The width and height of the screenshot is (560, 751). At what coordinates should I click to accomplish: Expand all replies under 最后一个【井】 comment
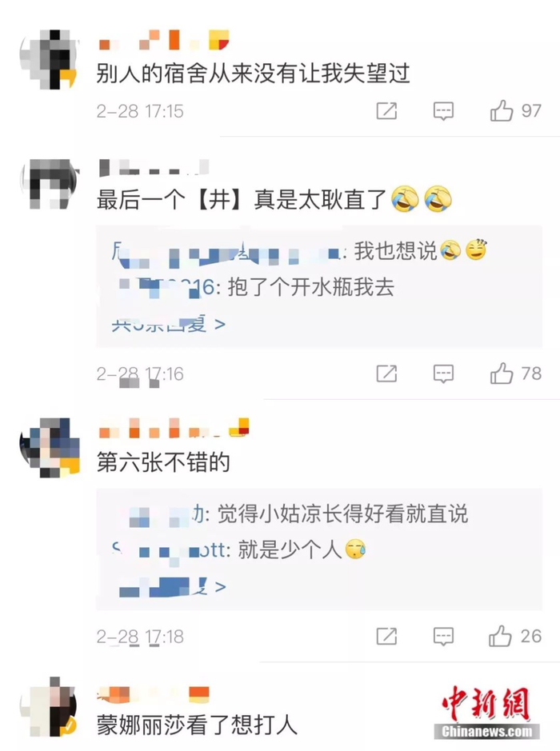168,324
